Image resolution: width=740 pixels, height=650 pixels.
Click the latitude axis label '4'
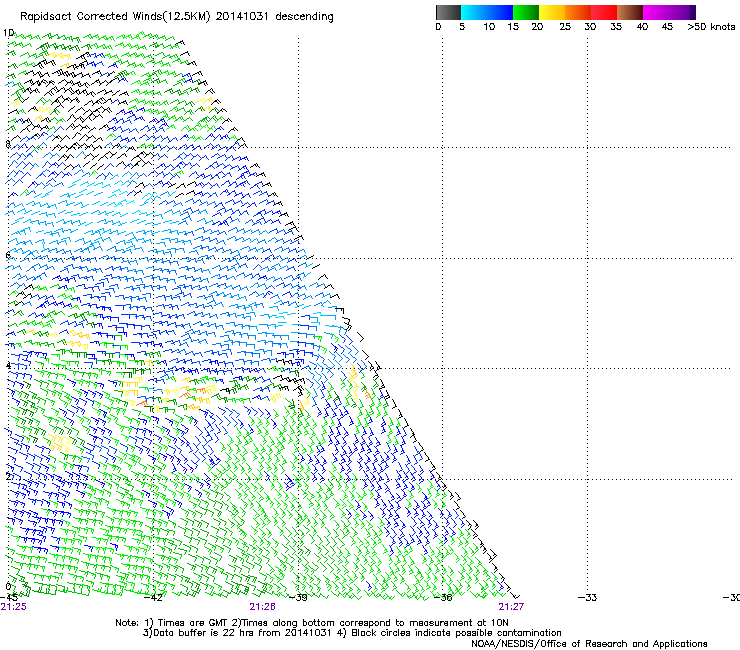(8, 366)
